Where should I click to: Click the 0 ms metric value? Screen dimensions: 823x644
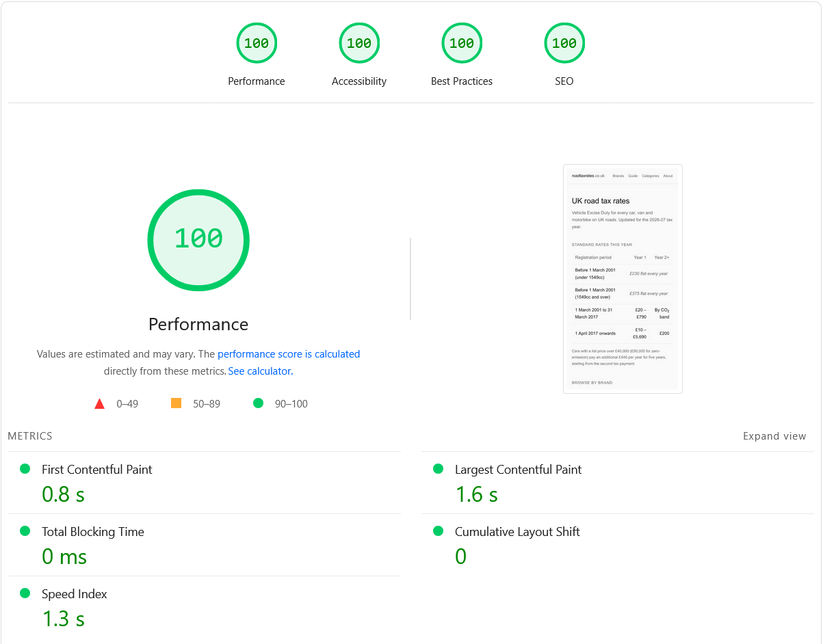pos(64,556)
